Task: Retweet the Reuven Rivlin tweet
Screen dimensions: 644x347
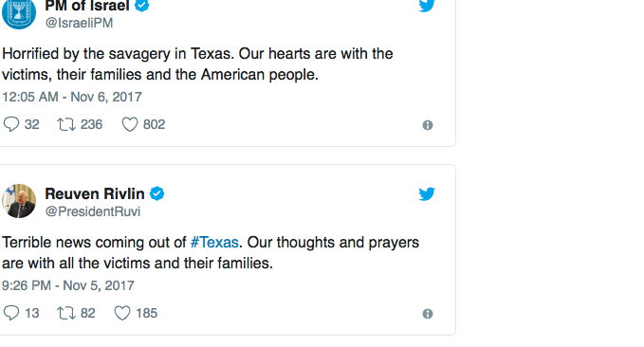Action: (66, 313)
